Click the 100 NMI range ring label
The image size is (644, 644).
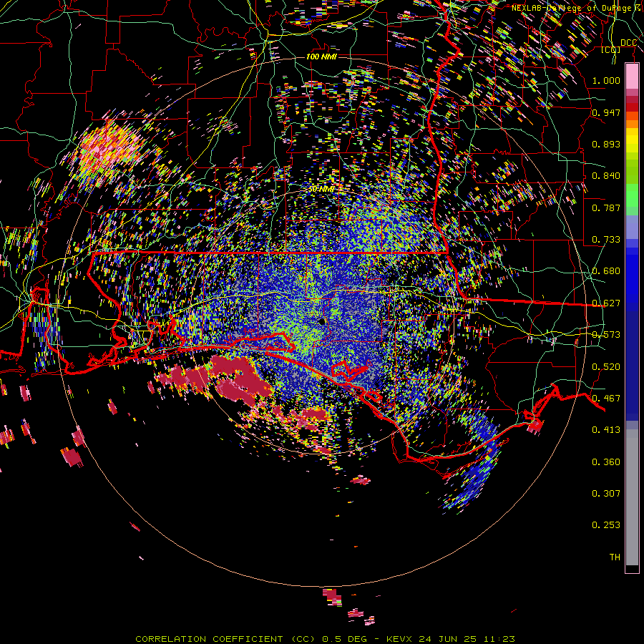321,57
